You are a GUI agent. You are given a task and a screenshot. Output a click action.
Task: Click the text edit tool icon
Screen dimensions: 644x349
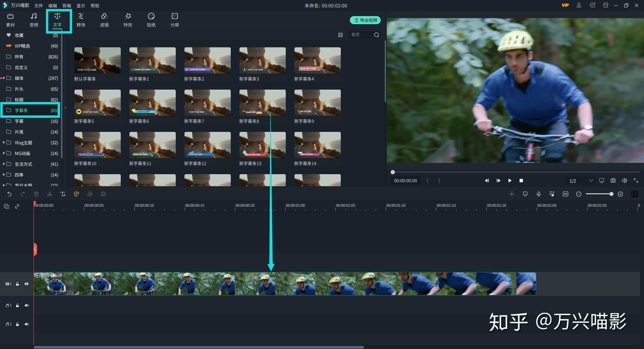pyautogui.click(x=63, y=194)
